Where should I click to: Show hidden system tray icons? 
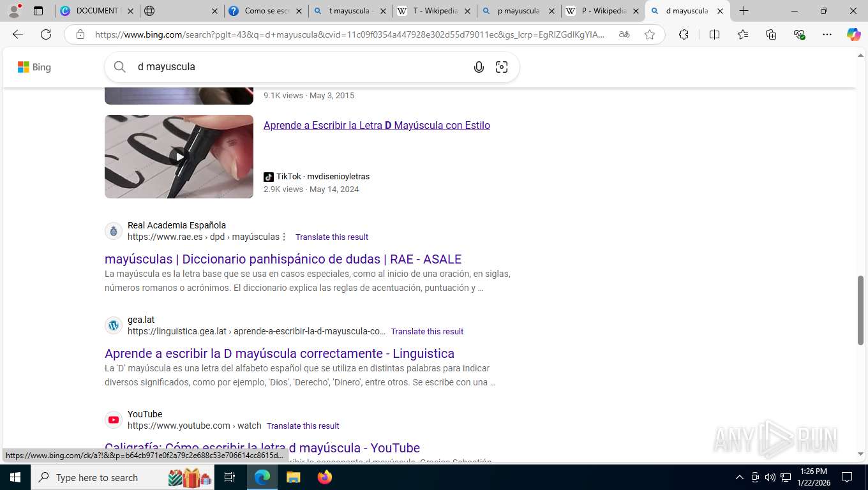740,477
